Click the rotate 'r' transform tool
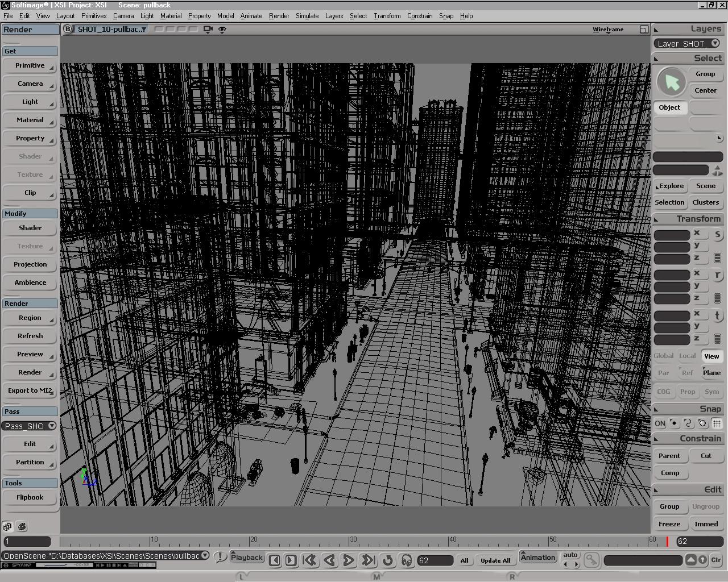Viewport: 728px width, 582px height. point(717,275)
